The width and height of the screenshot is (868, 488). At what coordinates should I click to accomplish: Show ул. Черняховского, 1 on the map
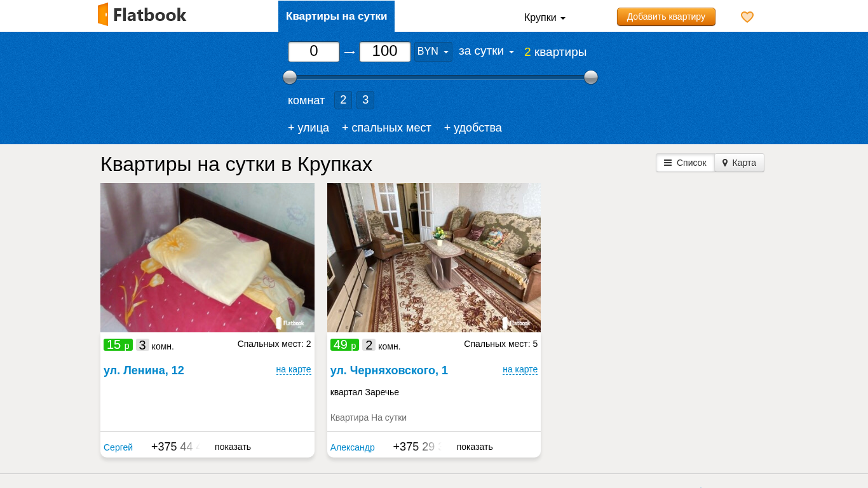coord(520,369)
